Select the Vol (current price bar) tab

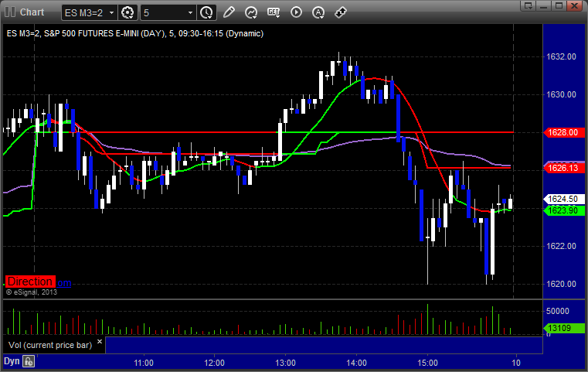coord(50,345)
